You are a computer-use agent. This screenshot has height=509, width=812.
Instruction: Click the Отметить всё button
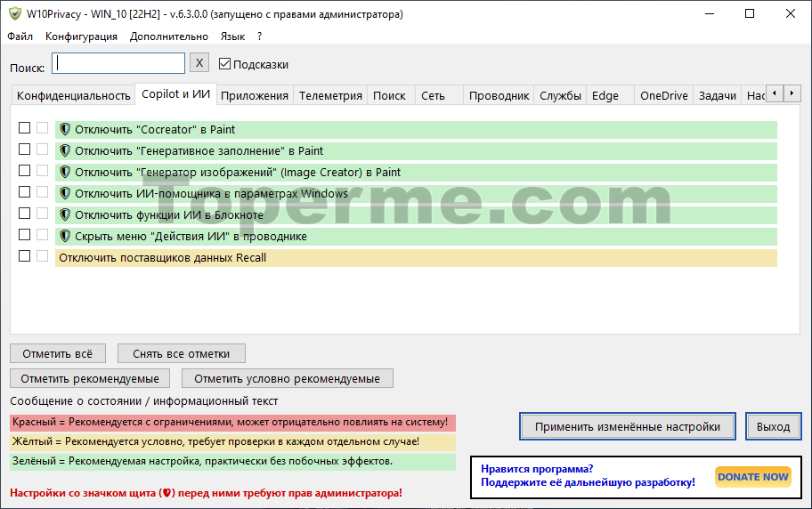[x=58, y=353]
